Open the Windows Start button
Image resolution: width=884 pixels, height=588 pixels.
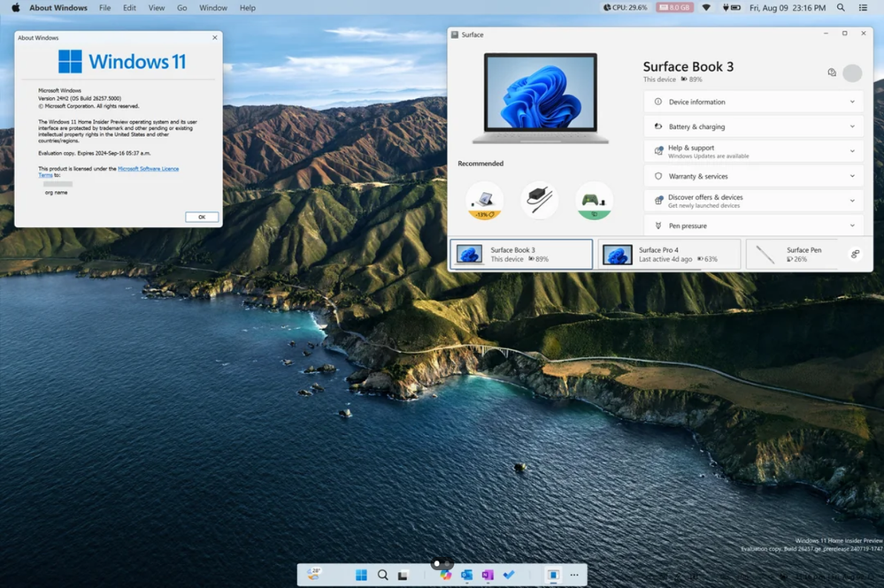pyautogui.click(x=361, y=575)
